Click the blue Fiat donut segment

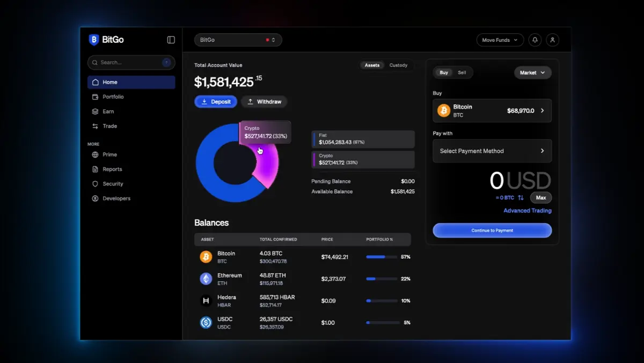pos(207,172)
